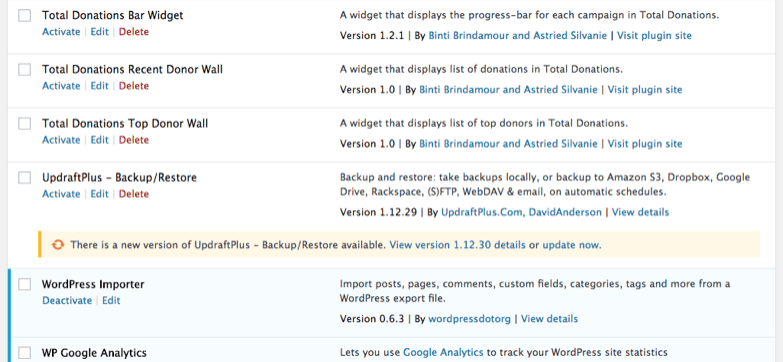Visit plugin site for Top Donor Wall

click(x=645, y=143)
